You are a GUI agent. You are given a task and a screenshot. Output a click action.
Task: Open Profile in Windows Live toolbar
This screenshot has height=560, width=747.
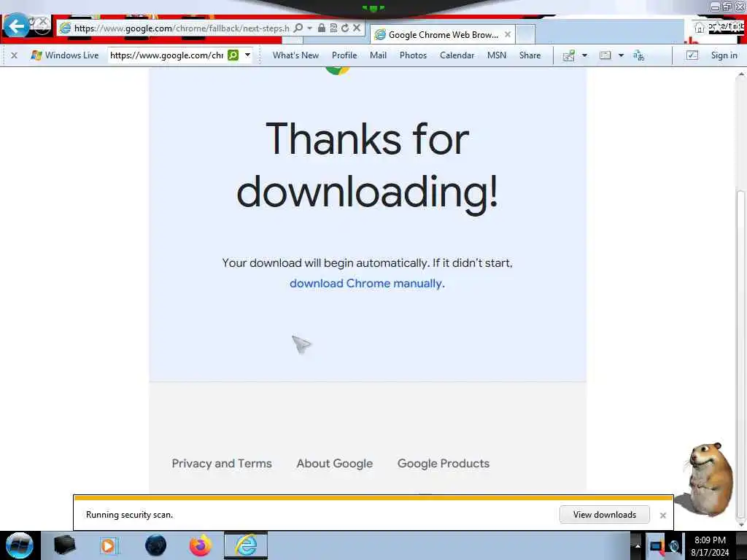click(x=344, y=55)
